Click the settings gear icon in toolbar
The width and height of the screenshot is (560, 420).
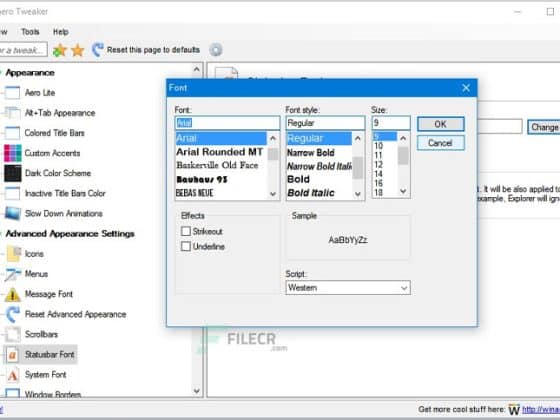point(215,50)
